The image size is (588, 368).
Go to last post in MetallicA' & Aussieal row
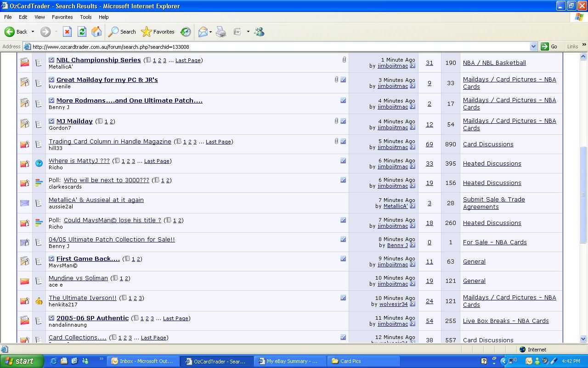pyautogui.click(x=413, y=206)
